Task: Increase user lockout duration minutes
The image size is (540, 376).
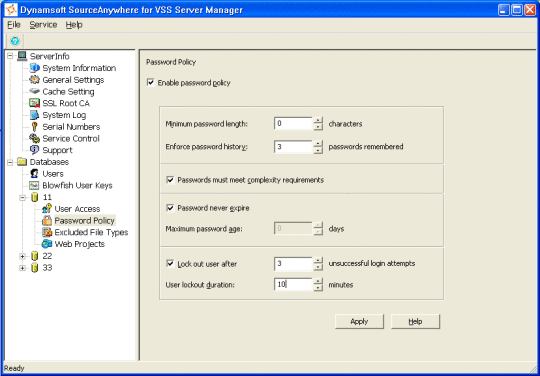Action: pyautogui.click(x=318, y=281)
